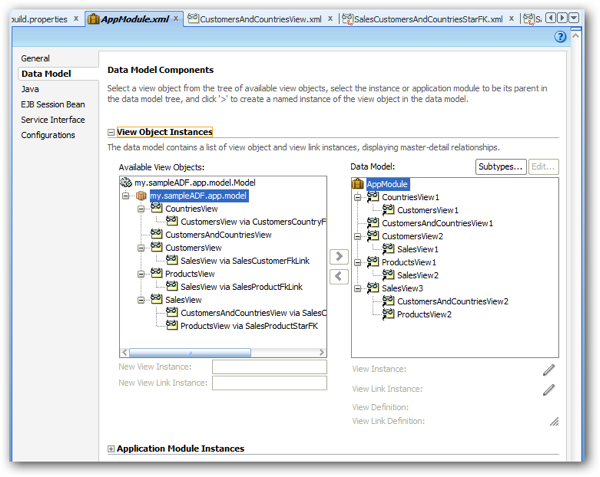Select the AppModule.xml editor tab
Image resolution: width=600 pixels, height=477 pixels.
pos(134,19)
